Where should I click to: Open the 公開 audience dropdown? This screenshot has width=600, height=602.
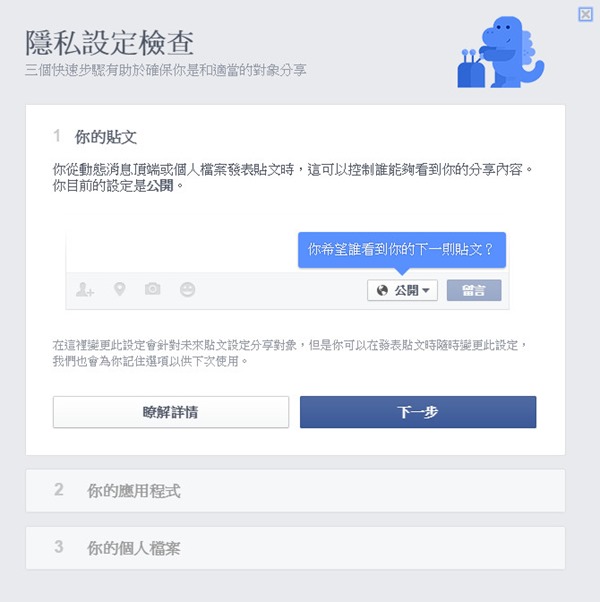402,290
